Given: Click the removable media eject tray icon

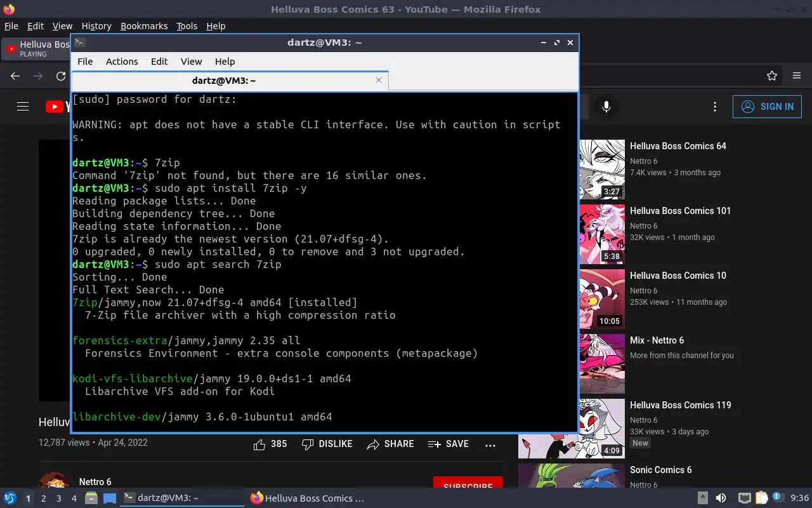Looking at the screenshot, I should pyautogui.click(x=703, y=498).
